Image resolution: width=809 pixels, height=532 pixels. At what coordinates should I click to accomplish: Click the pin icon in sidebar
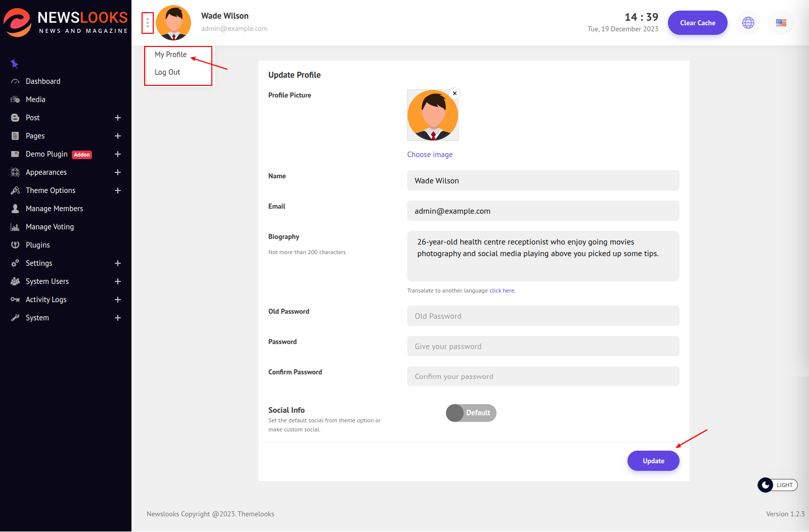tap(14, 64)
